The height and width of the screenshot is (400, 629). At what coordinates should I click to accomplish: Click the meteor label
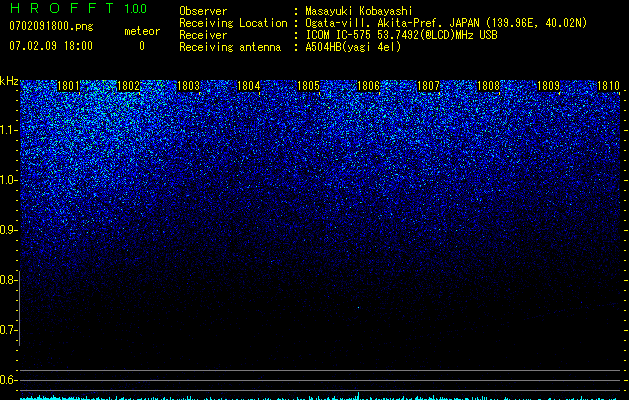142,31
